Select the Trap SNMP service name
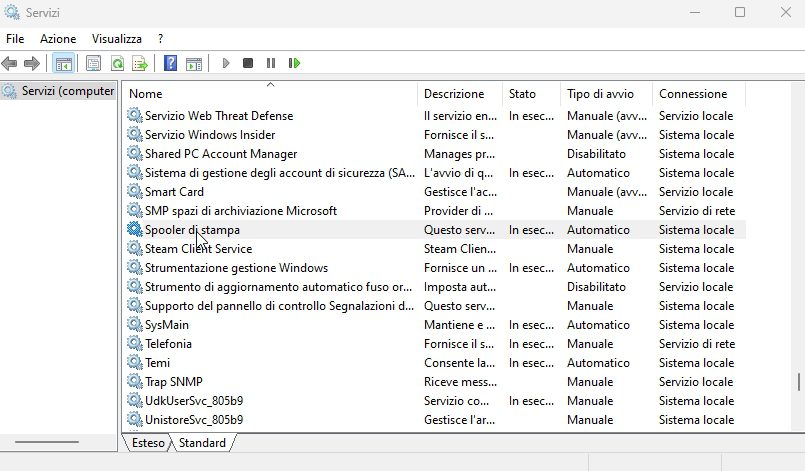 click(174, 382)
